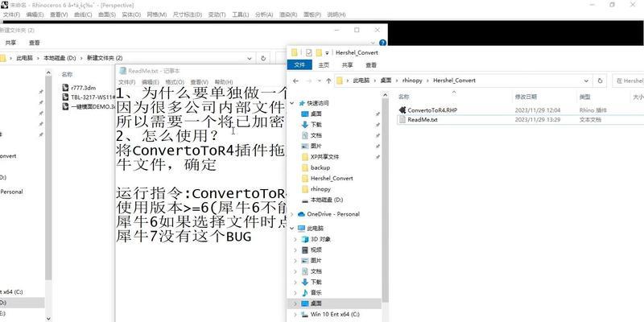The image size is (644, 322).
Task: Open 共享 tab in Hershel_Convert window
Action: [x=348, y=65]
